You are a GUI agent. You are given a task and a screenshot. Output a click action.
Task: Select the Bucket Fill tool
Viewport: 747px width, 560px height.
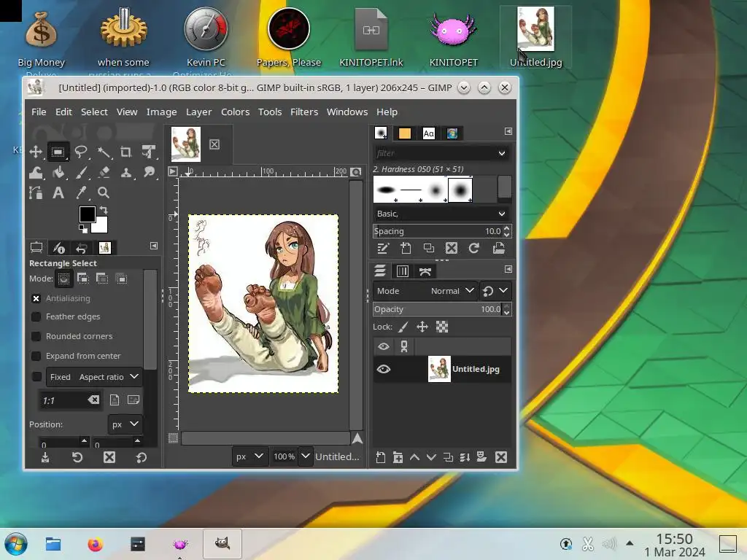(x=58, y=173)
